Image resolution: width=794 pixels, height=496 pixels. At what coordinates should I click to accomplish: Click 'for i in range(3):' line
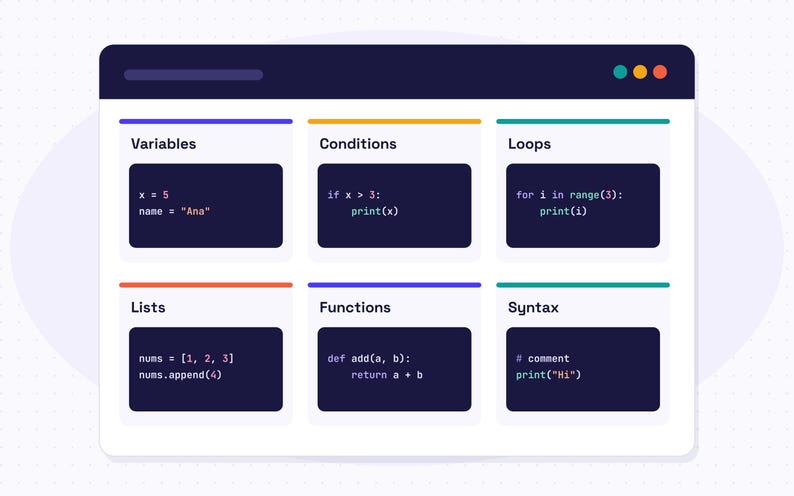click(569, 195)
